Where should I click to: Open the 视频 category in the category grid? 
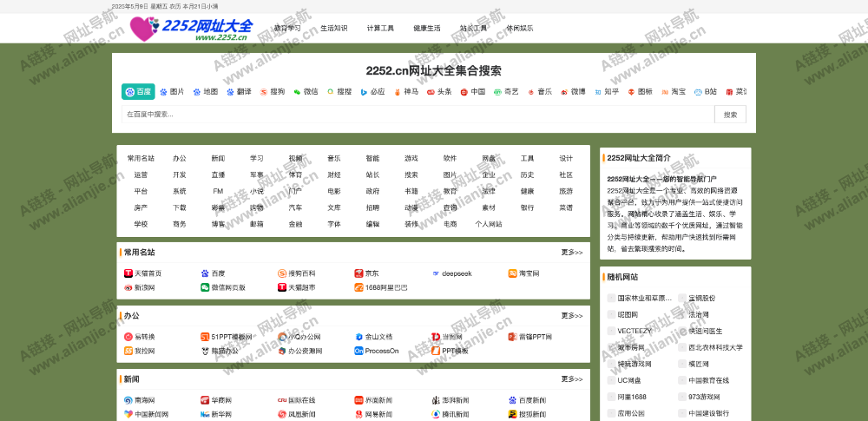point(295,159)
